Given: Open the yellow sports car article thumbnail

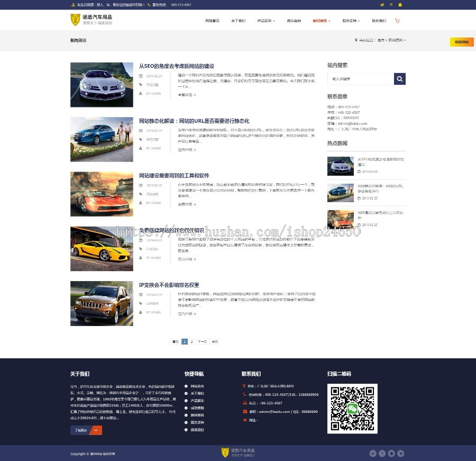Looking at the screenshot, I should 102,249.
